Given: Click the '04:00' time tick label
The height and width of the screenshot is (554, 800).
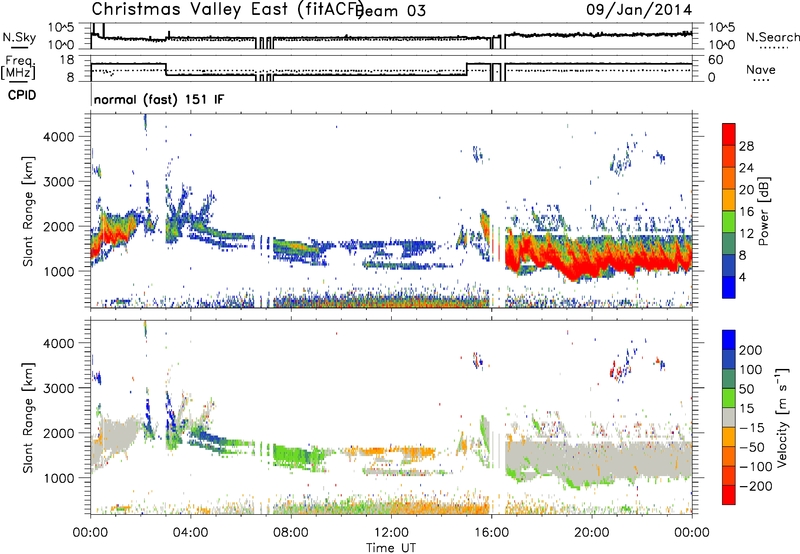Looking at the screenshot, I should [190, 533].
